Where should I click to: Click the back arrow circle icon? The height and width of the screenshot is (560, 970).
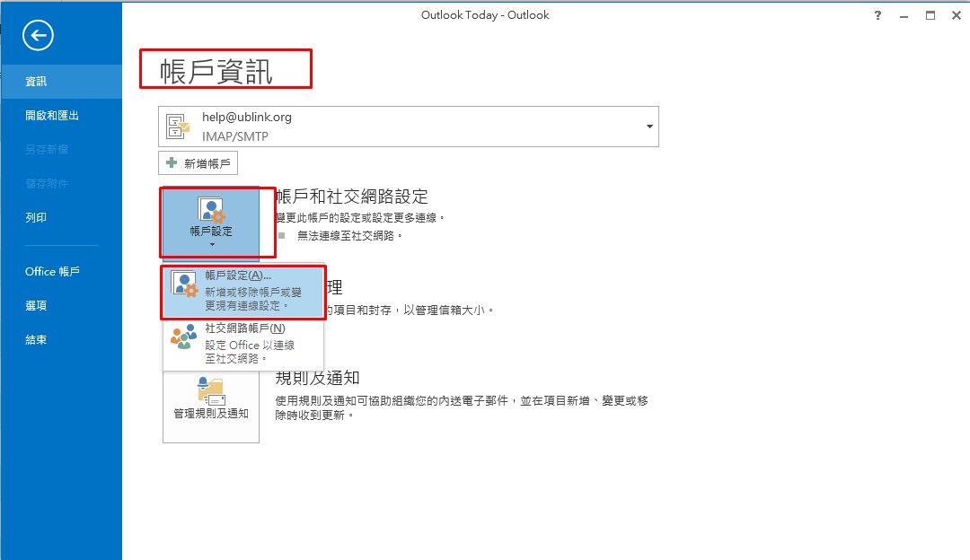pyautogui.click(x=38, y=35)
